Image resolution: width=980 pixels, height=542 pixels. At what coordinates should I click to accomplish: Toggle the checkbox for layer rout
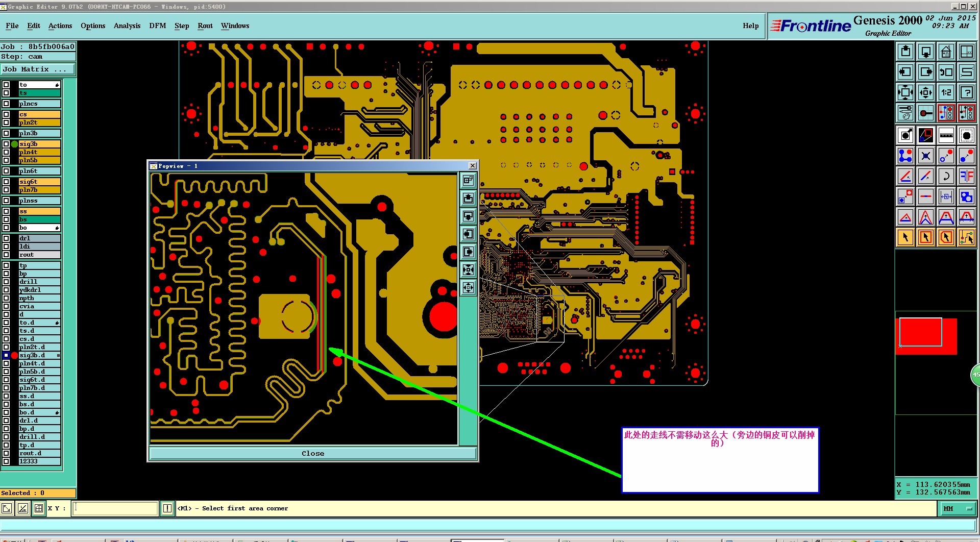pos(6,255)
